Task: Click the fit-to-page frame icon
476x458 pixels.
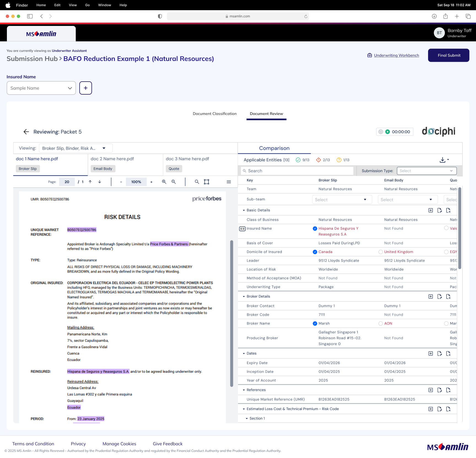Action: pyautogui.click(x=207, y=182)
